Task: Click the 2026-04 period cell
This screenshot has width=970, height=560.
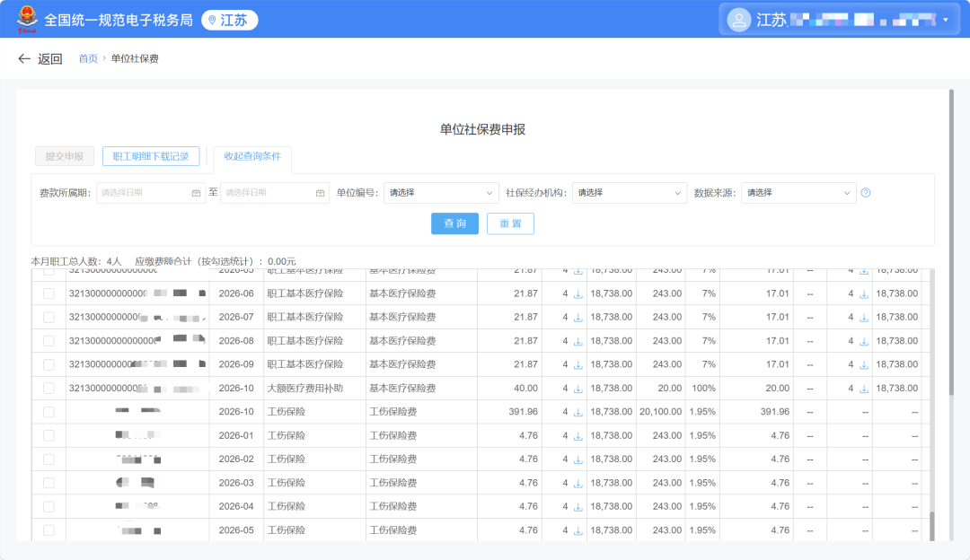Action: (x=236, y=506)
